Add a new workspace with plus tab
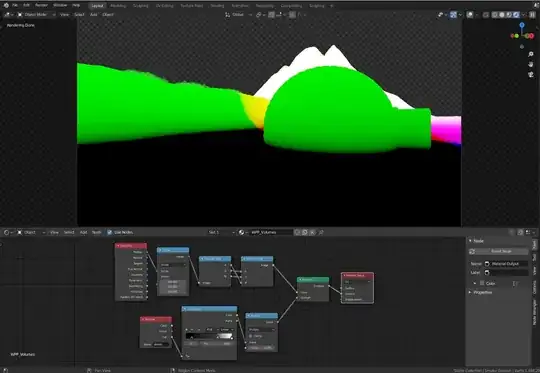Image resolution: width=540 pixels, height=373 pixels. click(x=332, y=6)
